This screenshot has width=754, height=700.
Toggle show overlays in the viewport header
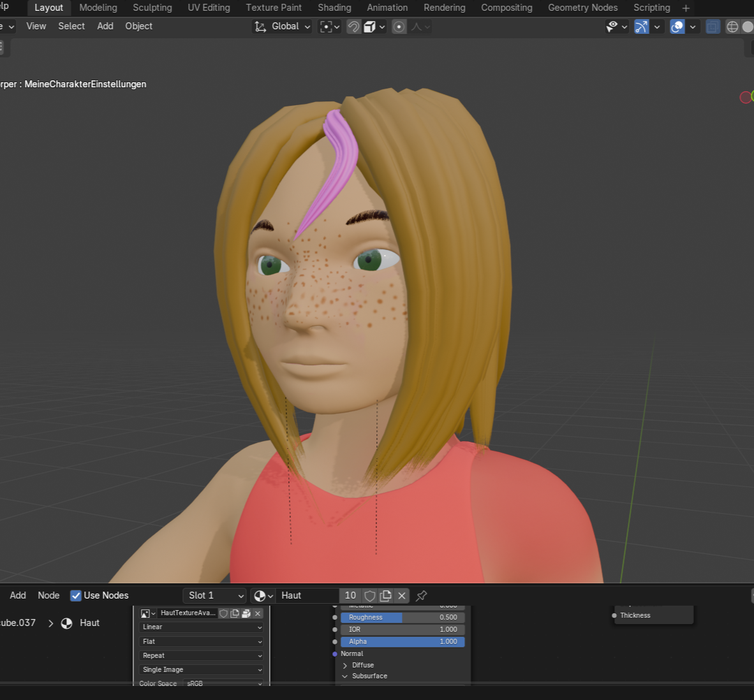676,26
